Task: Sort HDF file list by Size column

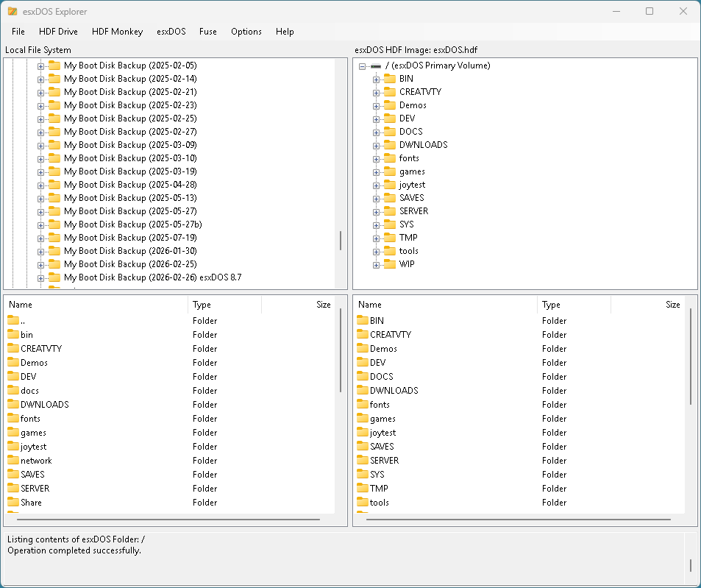Action: pos(647,305)
